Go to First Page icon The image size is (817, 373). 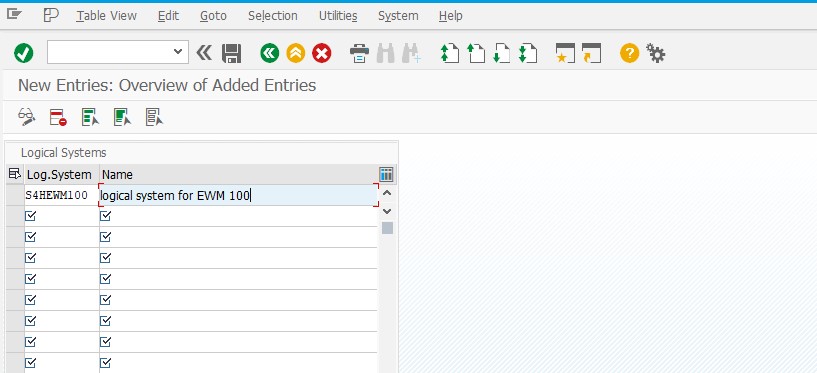pyautogui.click(x=450, y=53)
